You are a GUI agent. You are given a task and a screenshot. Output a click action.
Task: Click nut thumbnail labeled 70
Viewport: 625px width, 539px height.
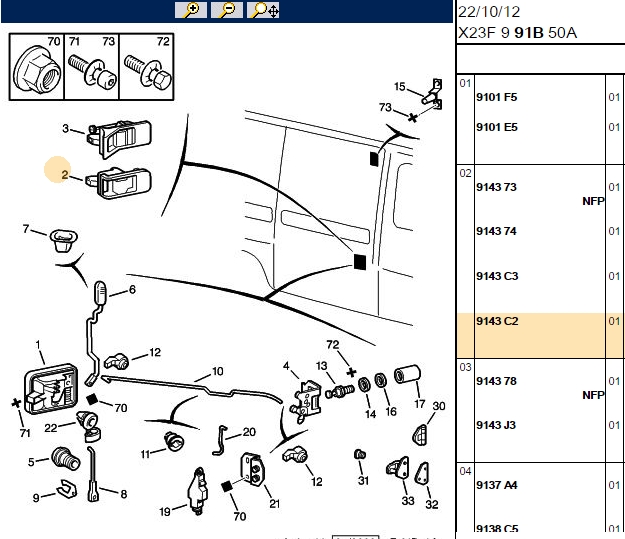pos(37,67)
